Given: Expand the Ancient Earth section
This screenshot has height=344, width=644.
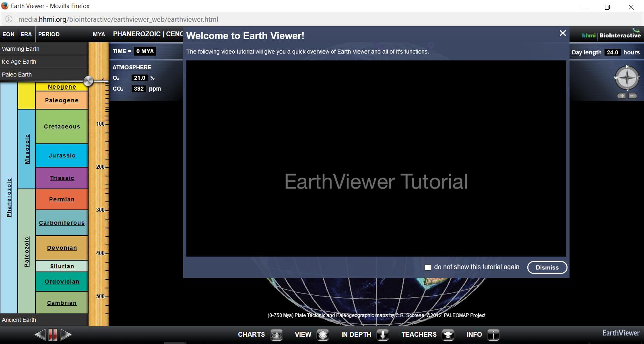Looking at the screenshot, I should coord(44,320).
